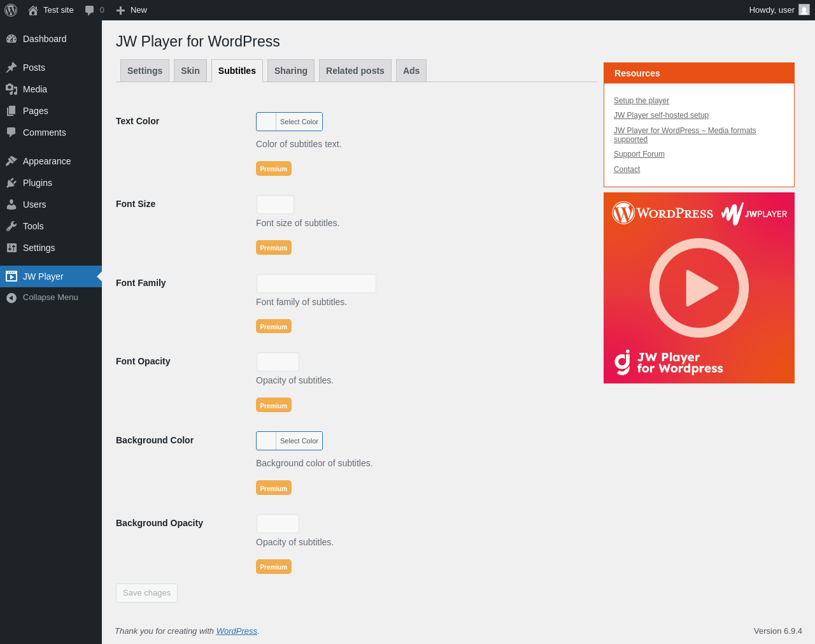This screenshot has height=644, width=815.
Task: Click Premium badge under Background Color
Action: (274, 489)
